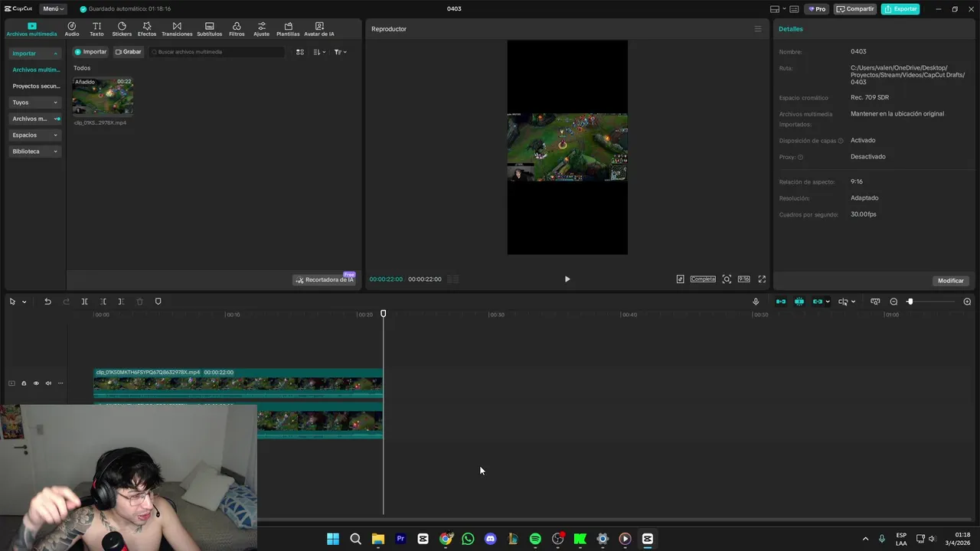The height and width of the screenshot is (551, 980).
Task: Open the Subtítulos tab
Action: [209, 29]
